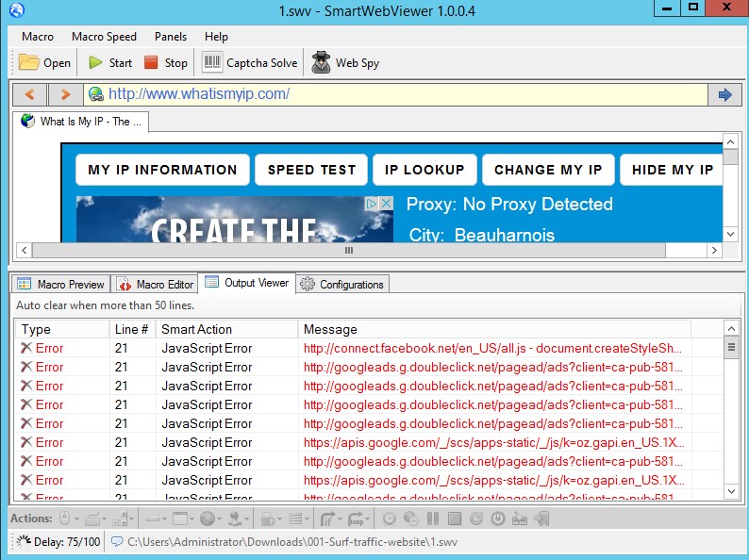749x560 pixels.
Task: Select the file upload action icon
Action: coord(268,519)
